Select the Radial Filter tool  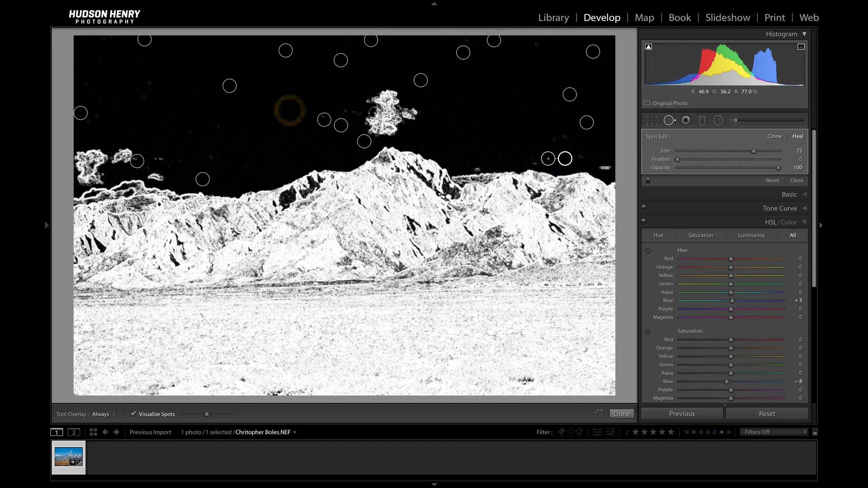[x=718, y=120]
